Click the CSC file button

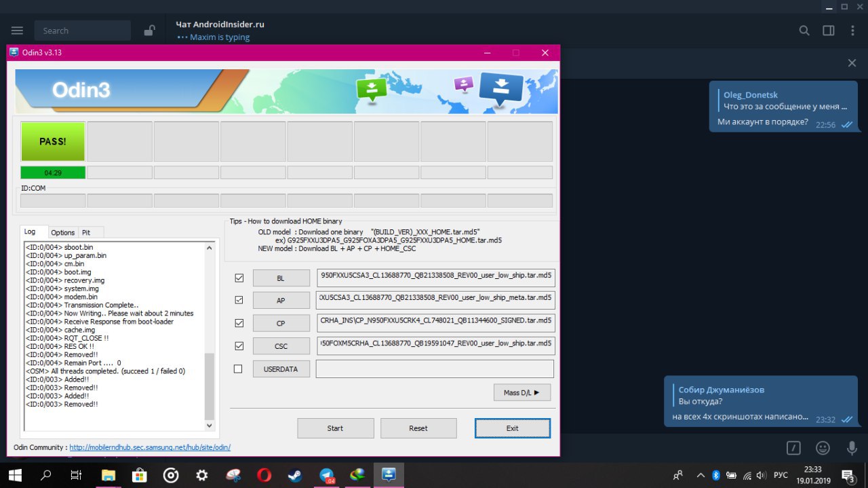click(x=281, y=346)
